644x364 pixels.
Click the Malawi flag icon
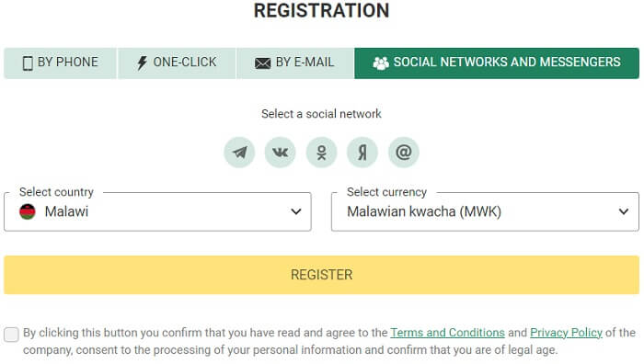coord(28,211)
